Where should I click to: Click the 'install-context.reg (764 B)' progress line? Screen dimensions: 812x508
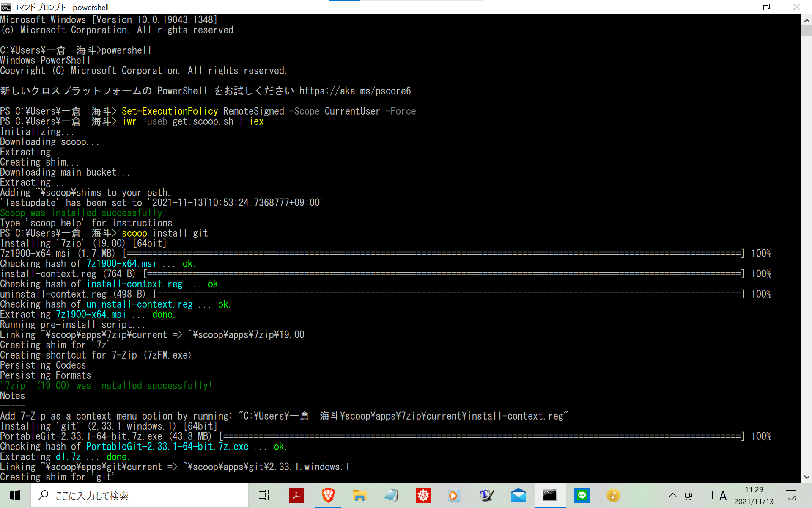pyautogui.click(x=386, y=274)
